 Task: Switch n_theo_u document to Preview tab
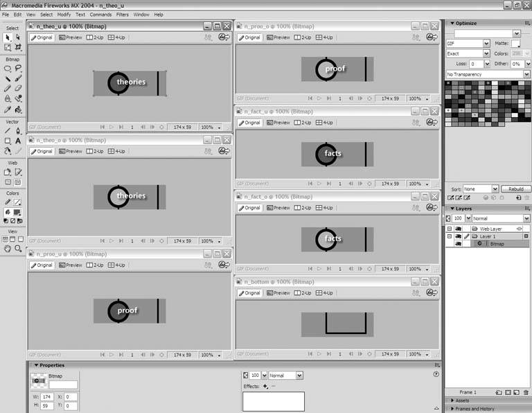[x=70, y=36]
